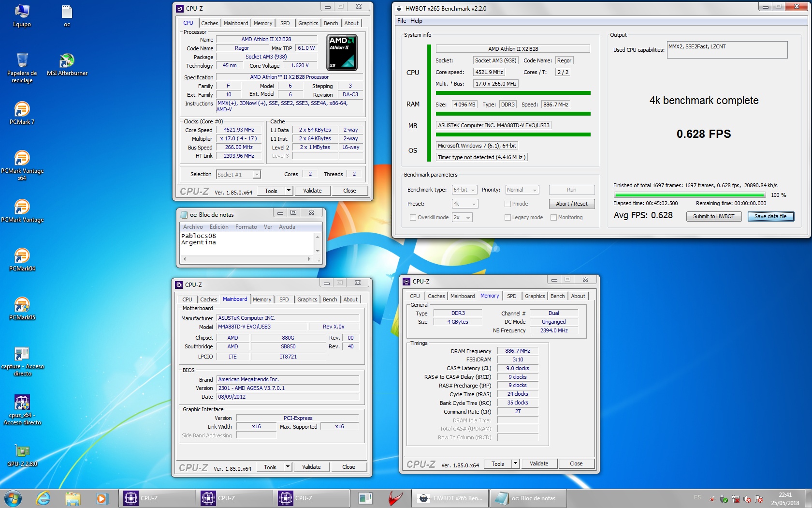Switch to Bench tab in top CPU-Z
The height and width of the screenshot is (508, 812).
tap(331, 23)
